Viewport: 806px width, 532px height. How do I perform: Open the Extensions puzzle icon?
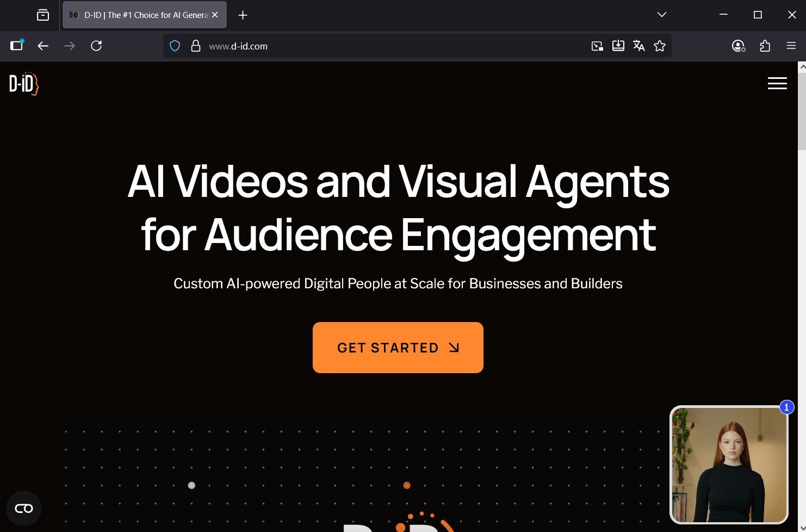tap(765, 46)
